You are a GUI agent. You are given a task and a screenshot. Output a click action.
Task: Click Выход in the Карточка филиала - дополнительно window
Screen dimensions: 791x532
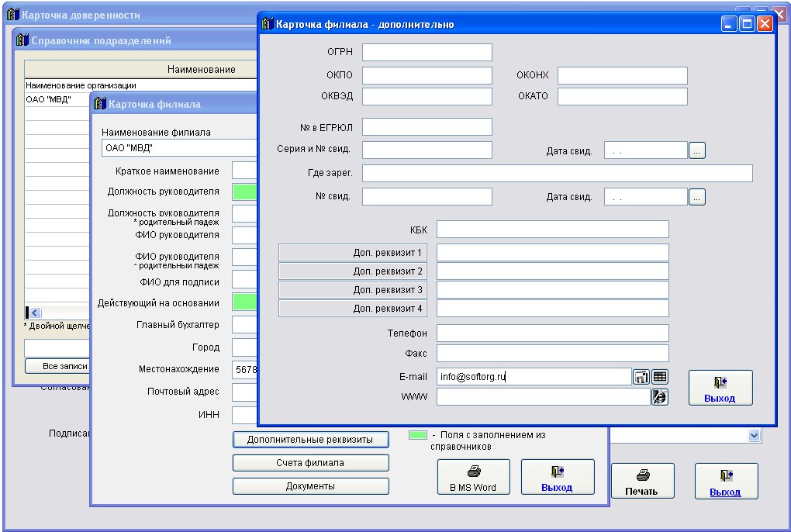coord(719,387)
